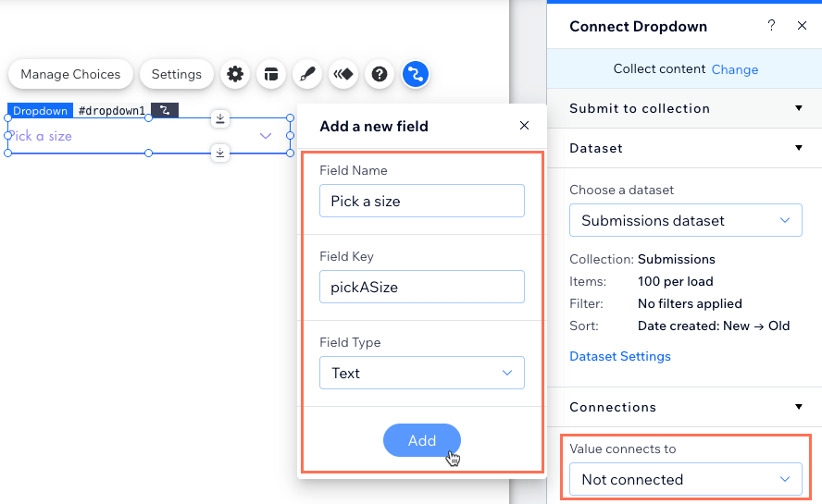Close the Add a new field dialog

pos(524,125)
